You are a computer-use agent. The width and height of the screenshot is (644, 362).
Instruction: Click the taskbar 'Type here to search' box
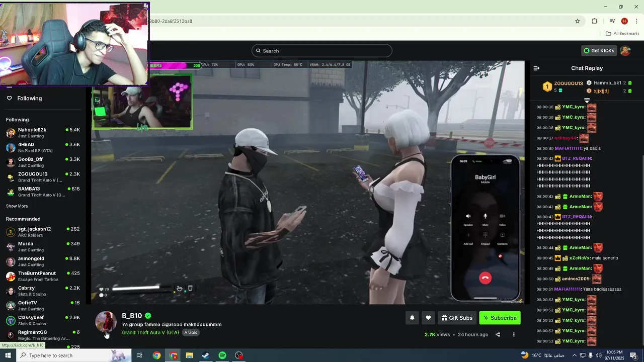74,355
